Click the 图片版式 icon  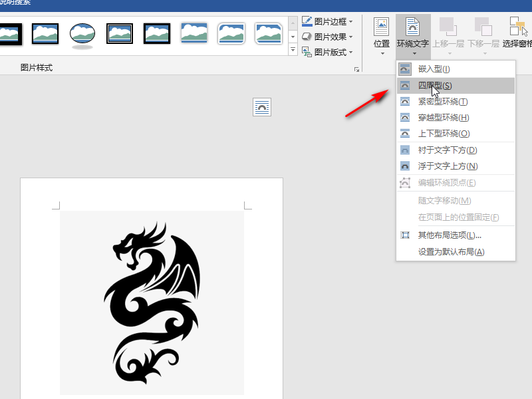(x=307, y=52)
